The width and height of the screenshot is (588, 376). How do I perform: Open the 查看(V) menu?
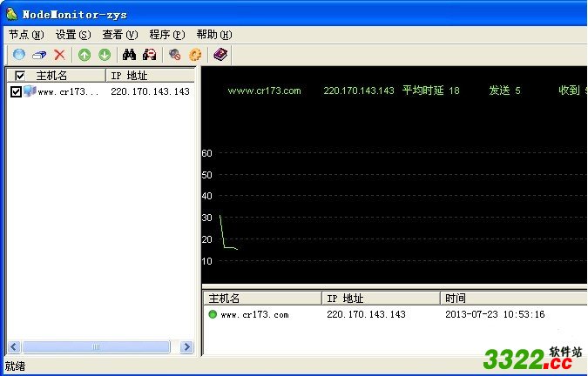point(120,35)
